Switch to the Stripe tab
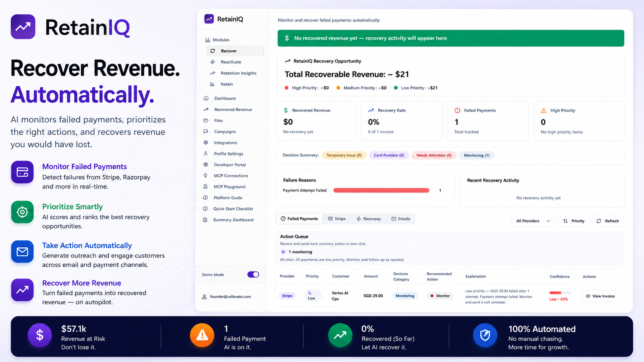The height and width of the screenshot is (362, 644). click(x=337, y=219)
